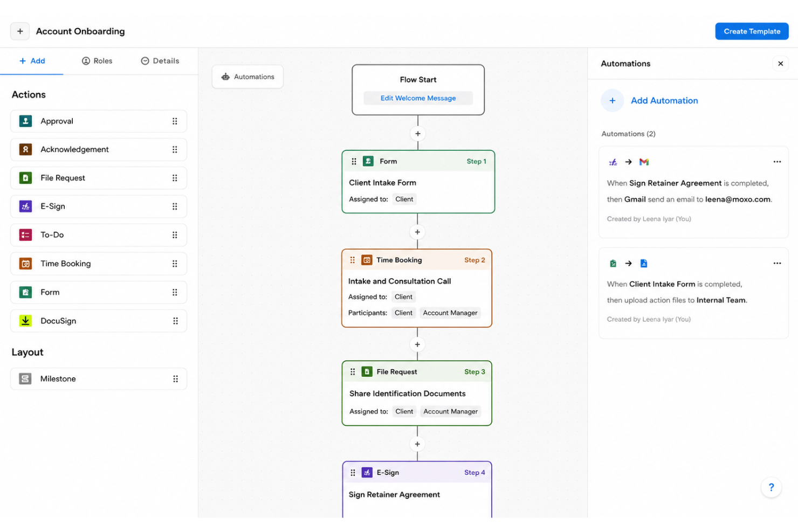Switch to the Add tab
This screenshot has width=798, height=532.
(x=32, y=61)
